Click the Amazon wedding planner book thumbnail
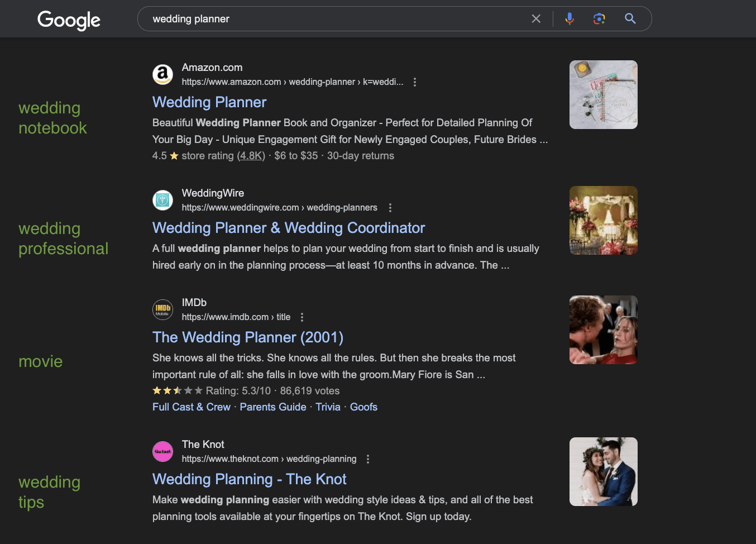Image resolution: width=756 pixels, height=544 pixels. (604, 94)
